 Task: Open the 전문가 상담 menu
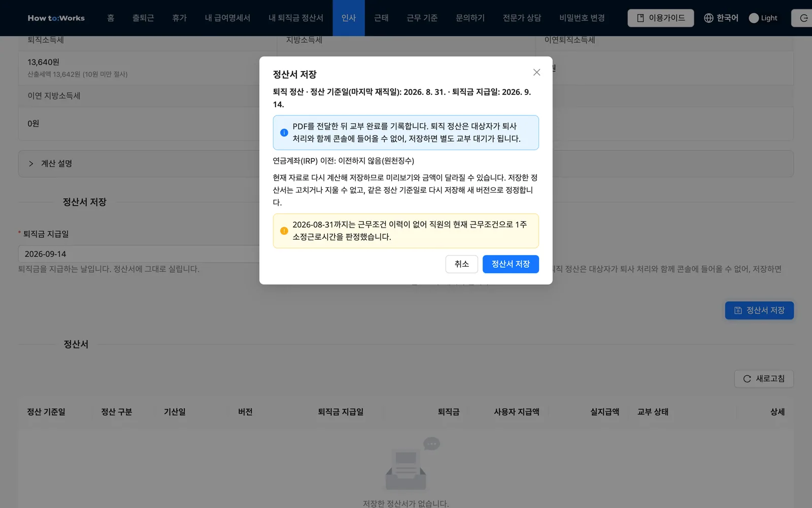click(x=522, y=18)
